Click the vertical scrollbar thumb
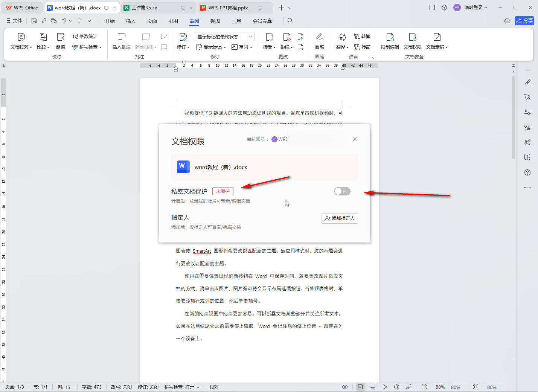 pyautogui.click(x=514, y=117)
